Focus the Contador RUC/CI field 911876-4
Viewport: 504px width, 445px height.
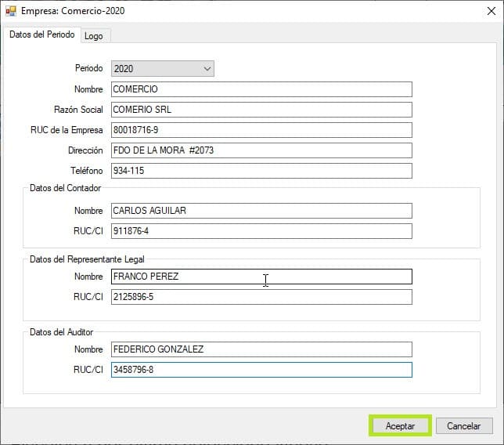pyautogui.click(x=261, y=231)
